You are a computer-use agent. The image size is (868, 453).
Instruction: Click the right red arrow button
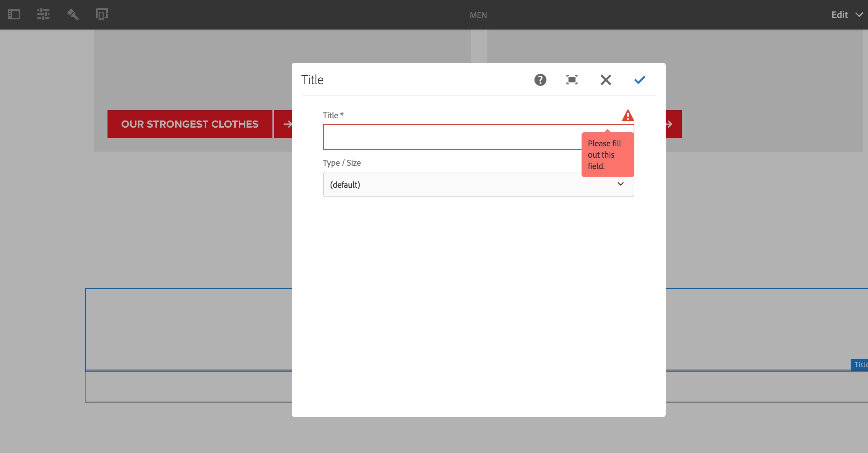673,124
